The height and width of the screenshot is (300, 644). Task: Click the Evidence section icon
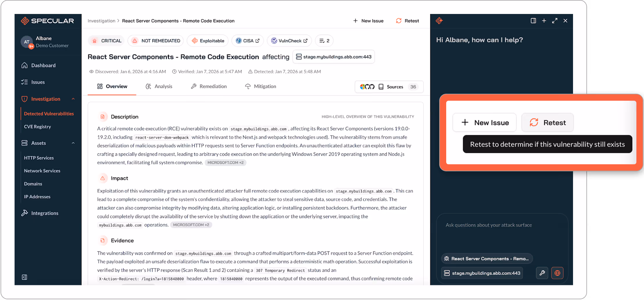[102, 240]
